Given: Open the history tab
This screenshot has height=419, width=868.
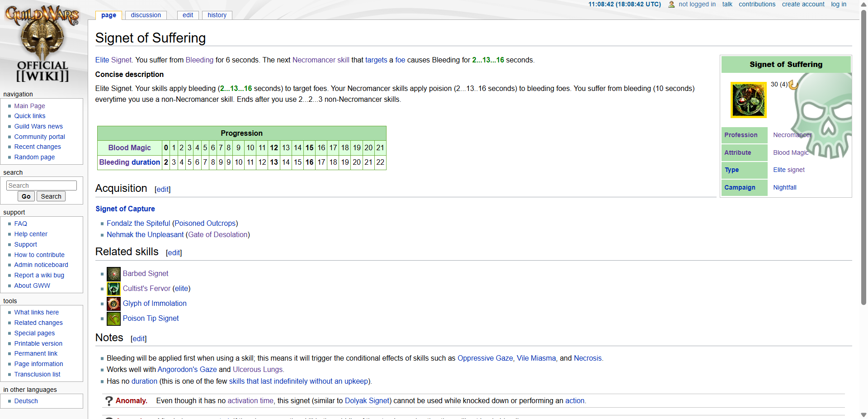Looking at the screenshot, I should (x=217, y=15).
